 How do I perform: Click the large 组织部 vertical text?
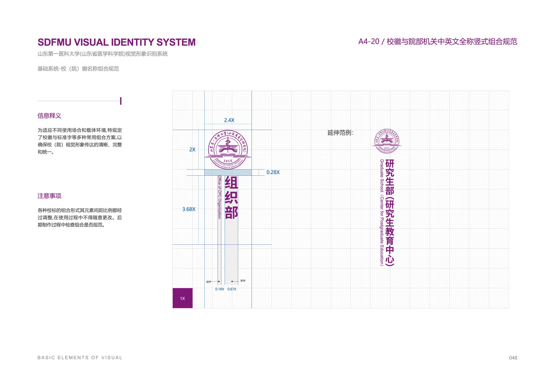231,198
